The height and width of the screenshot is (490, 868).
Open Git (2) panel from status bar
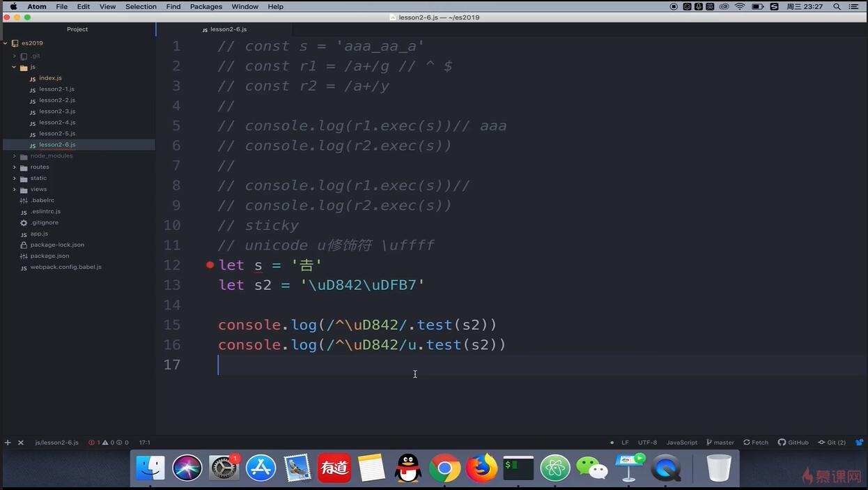832,443
